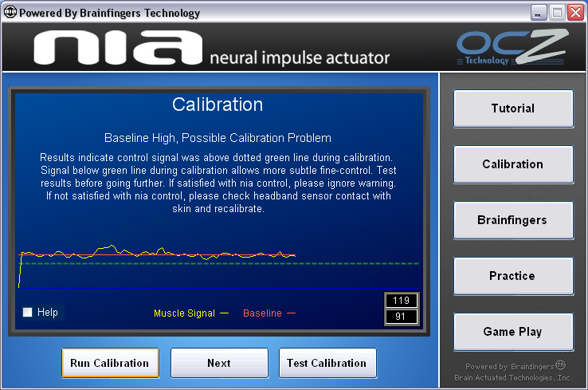
Task: Close the nia window
Action: (x=575, y=13)
